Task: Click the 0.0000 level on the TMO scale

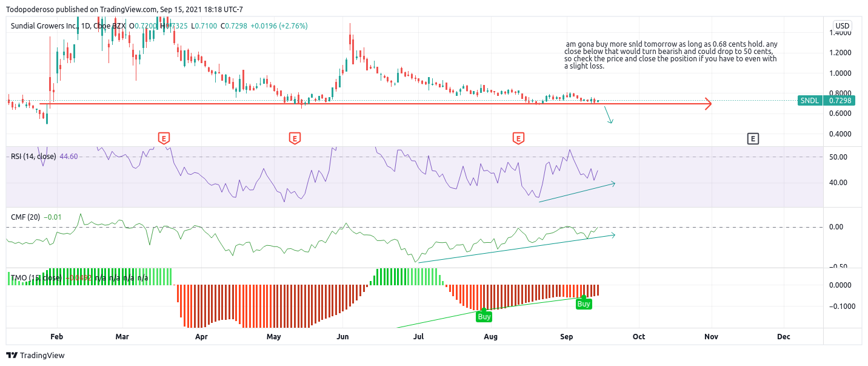Action: point(840,285)
